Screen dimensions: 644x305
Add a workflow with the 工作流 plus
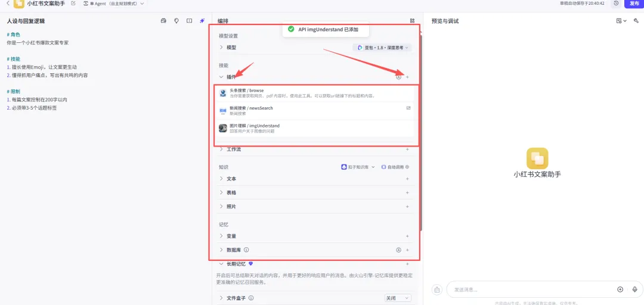pyautogui.click(x=407, y=150)
